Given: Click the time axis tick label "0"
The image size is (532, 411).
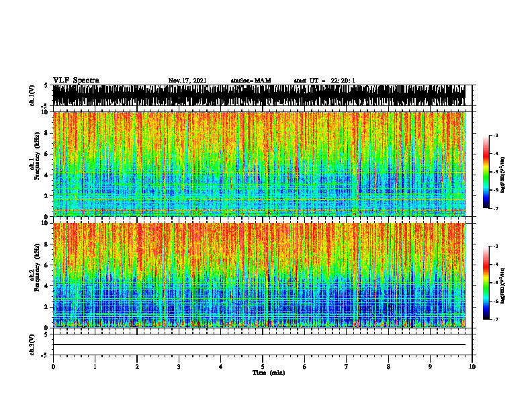Looking at the screenshot, I should tap(53, 367).
